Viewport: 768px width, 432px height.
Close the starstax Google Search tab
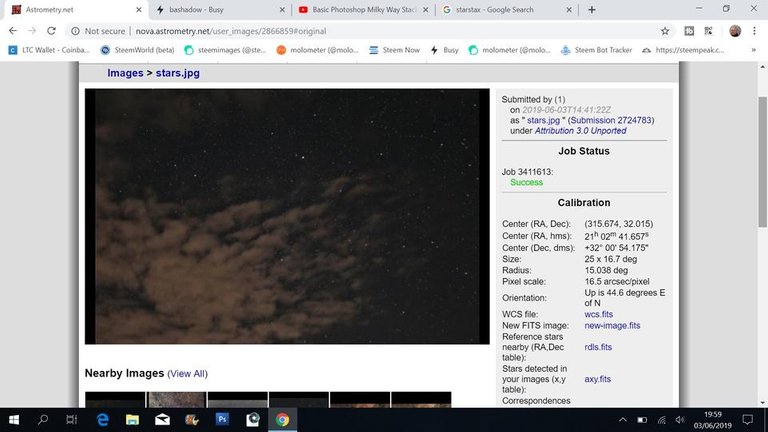click(x=569, y=10)
